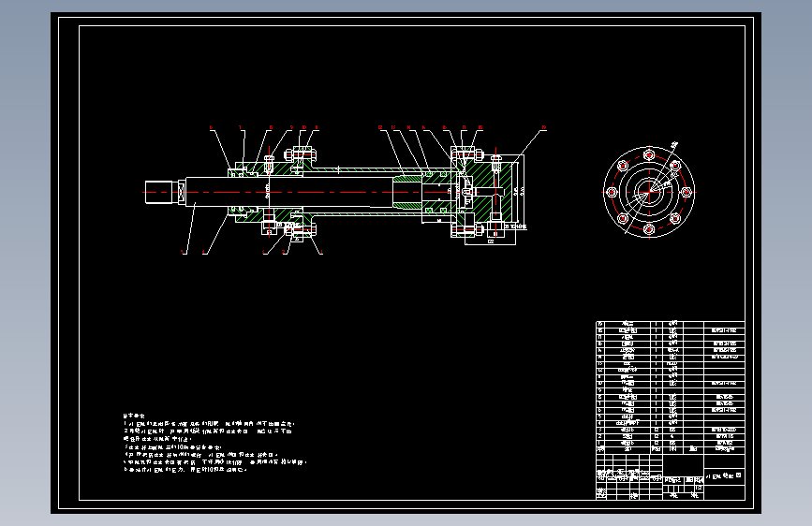812x526 pixels.
Task: Select the technical requirements notes block
Action: [x=214, y=443]
